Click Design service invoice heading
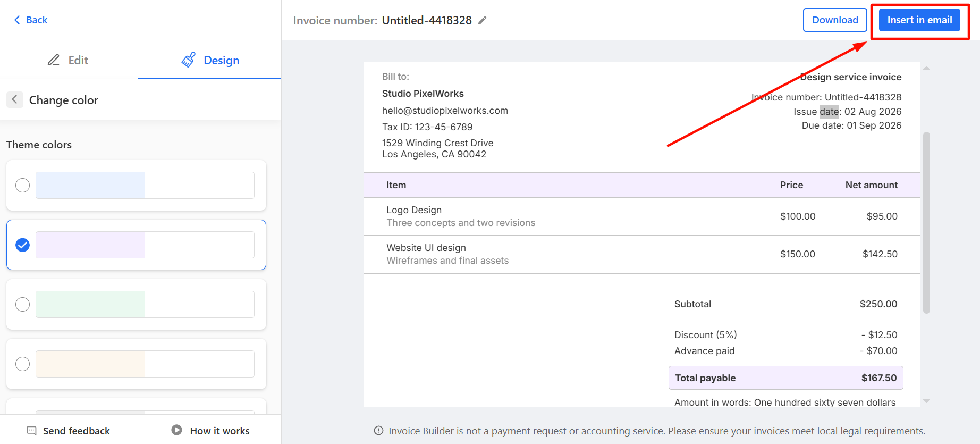The height and width of the screenshot is (444, 980). point(851,77)
